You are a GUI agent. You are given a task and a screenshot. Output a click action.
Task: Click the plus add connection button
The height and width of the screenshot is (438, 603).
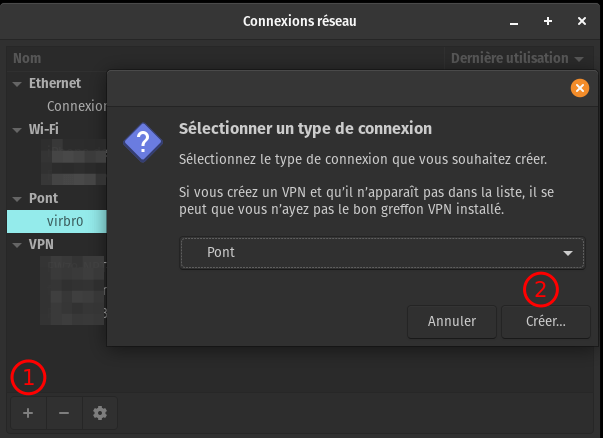[x=28, y=413]
